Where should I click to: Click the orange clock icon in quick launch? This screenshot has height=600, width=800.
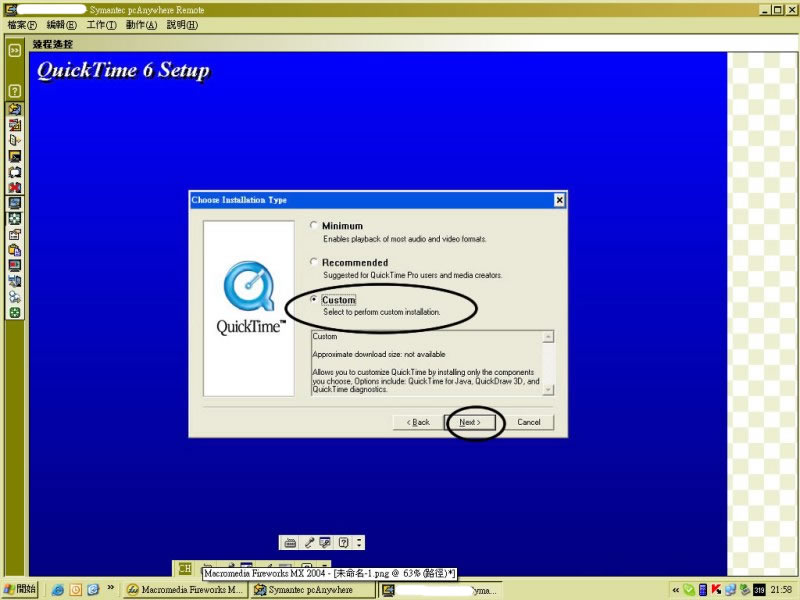pyautogui.click(x=76, y=590)
